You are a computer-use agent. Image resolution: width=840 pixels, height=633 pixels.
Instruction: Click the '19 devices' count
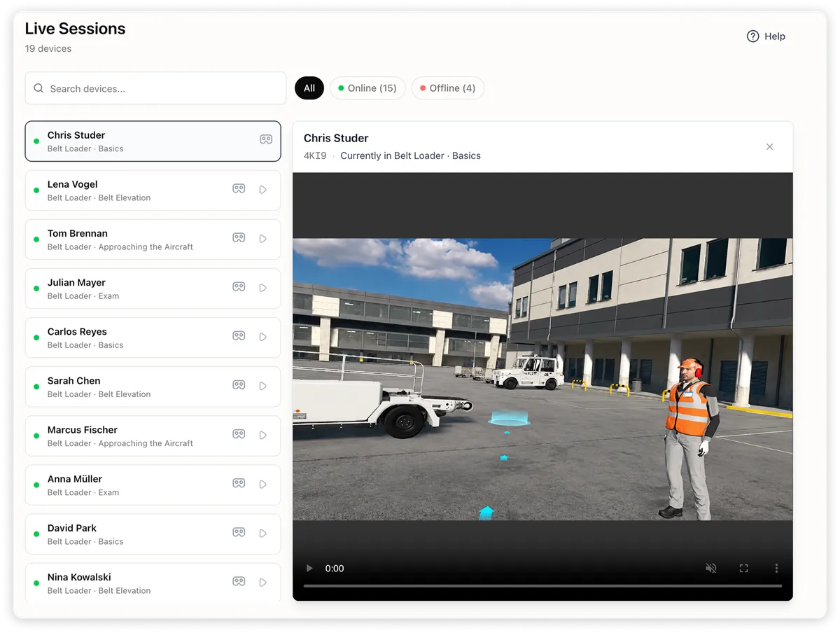pyautogui.click(x=48, y=48)
